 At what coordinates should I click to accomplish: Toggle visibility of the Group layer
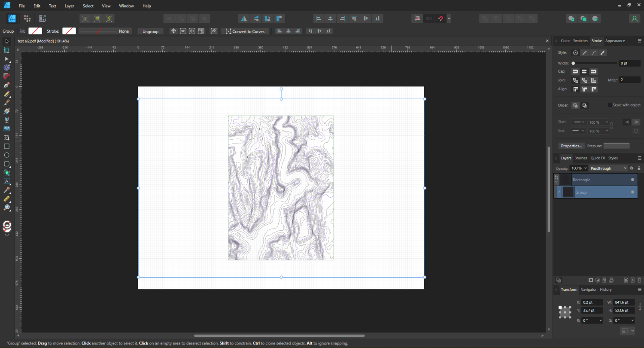pyautogui.click(x=632, y=192)
